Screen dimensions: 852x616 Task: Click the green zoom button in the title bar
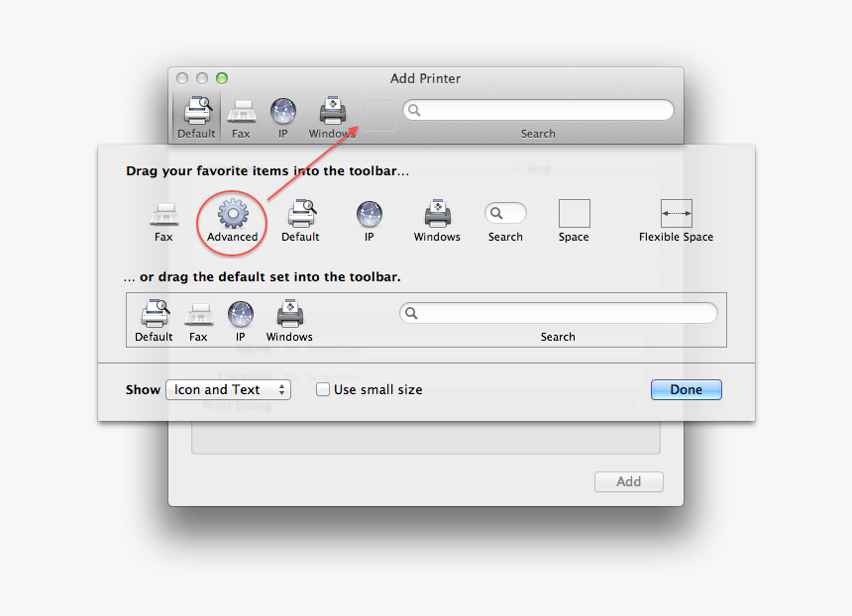click(222, 78)
